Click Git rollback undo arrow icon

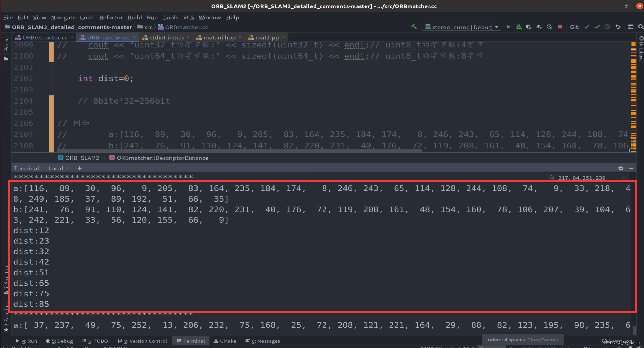[x=618, y=27]
